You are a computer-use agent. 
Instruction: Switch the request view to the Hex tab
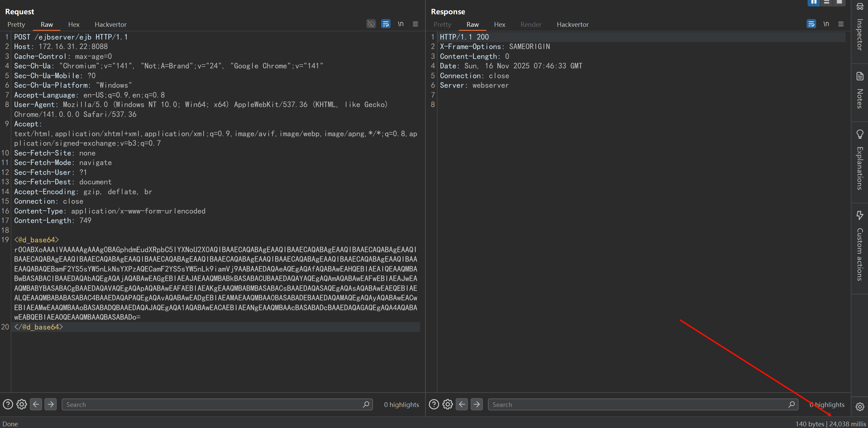[74, 24]
